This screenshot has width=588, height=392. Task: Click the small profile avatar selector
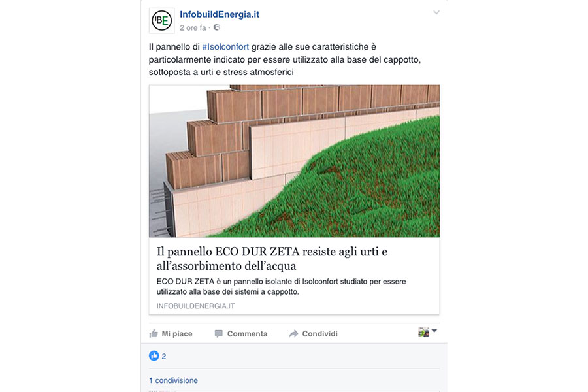(x=423, y=332)
